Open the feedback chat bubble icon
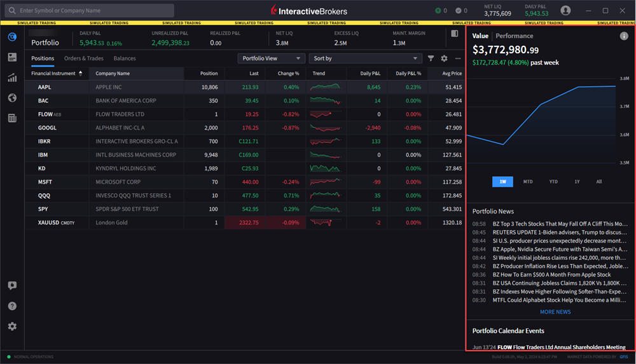Image resolution: width=636 pixels, height=364 pixels. coord(12,285)
